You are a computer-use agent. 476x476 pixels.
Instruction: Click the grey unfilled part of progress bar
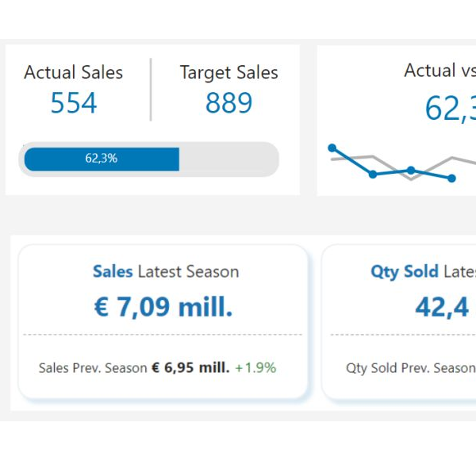coord(228,159)
